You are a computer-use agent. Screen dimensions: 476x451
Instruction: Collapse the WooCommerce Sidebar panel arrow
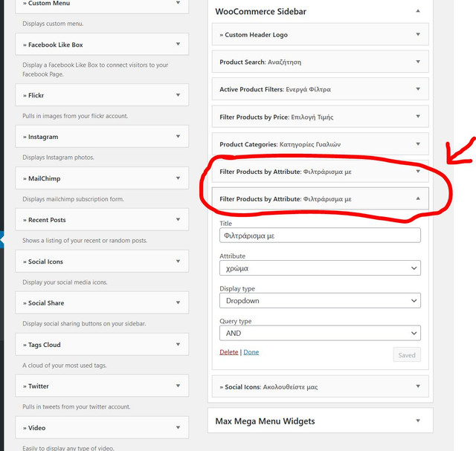(418, 11)
